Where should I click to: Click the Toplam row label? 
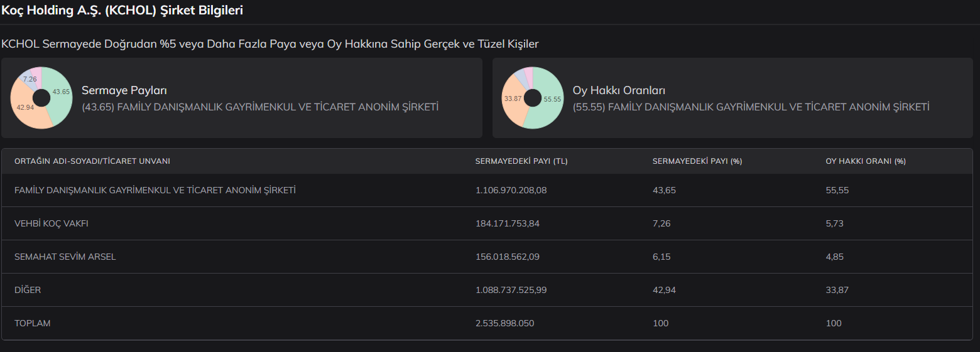coord(33,323)
